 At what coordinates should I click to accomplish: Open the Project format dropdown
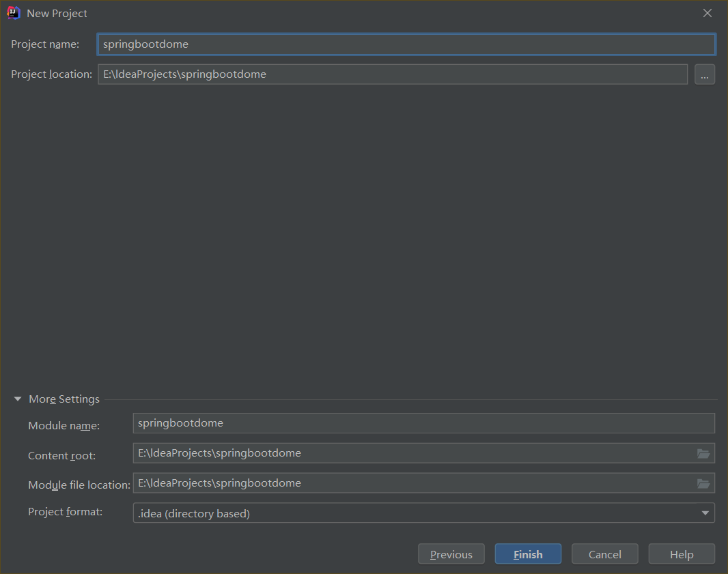click(x=705, y=513)
